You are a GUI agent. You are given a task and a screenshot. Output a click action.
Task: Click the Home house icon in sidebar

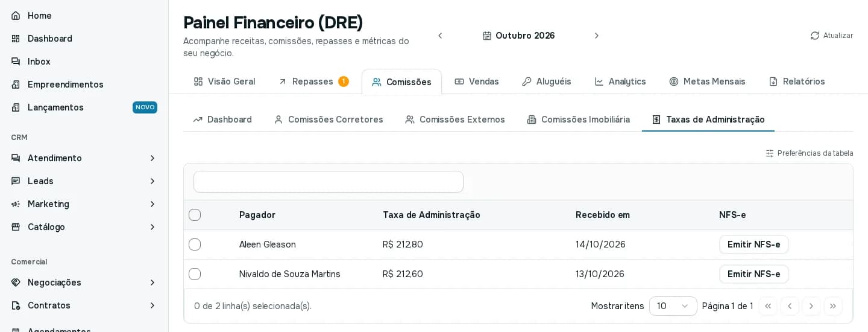(16, 16)
